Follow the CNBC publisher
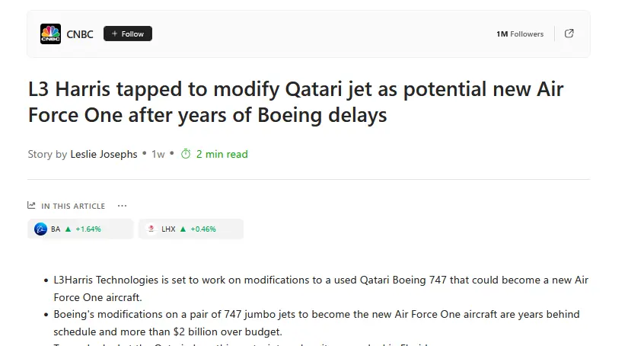Viewport: 644px width, 346px height. click(128, 34)
